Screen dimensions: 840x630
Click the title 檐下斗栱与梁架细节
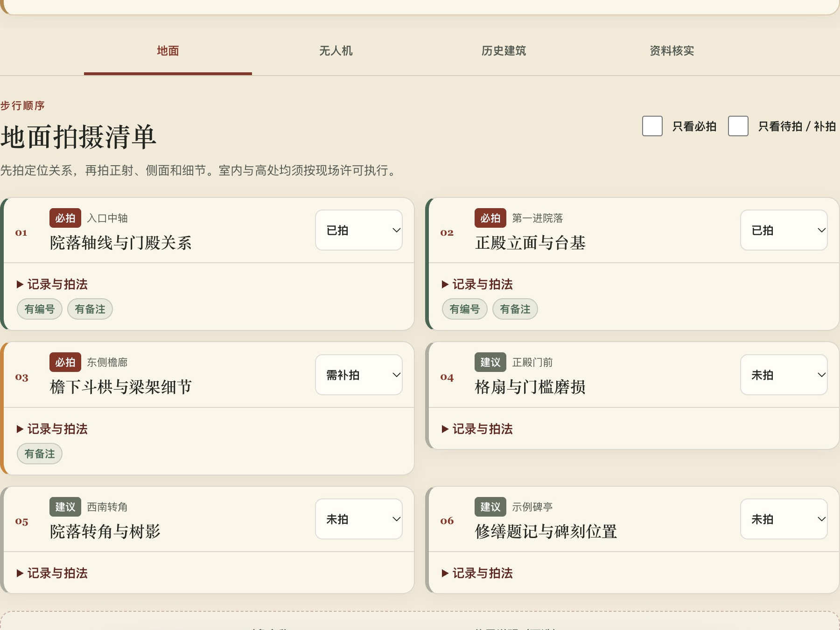click(x=121, y=387)
